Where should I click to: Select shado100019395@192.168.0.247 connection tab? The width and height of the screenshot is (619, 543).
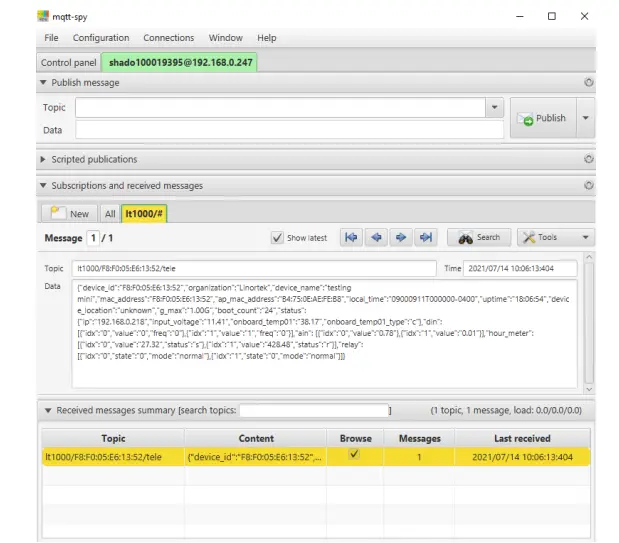coord(180,62)
